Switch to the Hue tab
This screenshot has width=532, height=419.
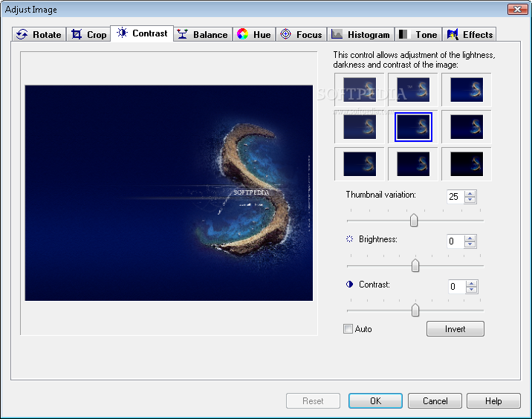(x=254, y=35)
